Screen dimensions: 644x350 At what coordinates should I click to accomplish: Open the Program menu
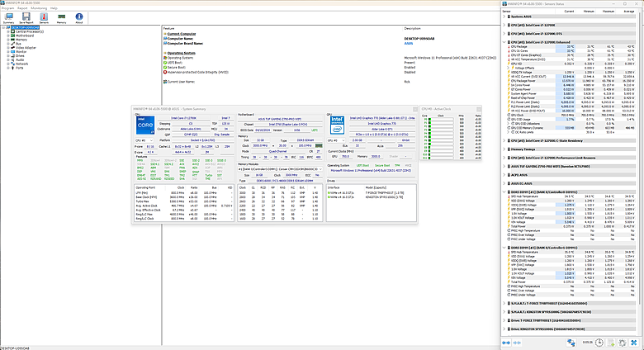7,8
